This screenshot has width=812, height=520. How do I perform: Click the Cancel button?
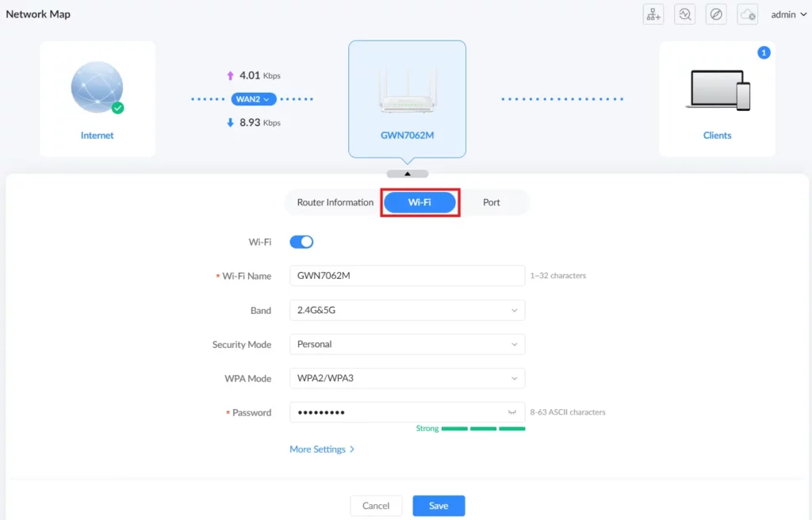coord(376,506)
